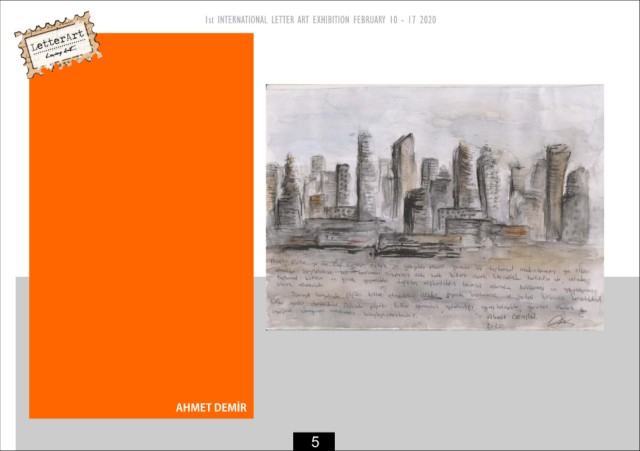
Task: Select the handwritten letter paragraph in the artwork
Action: click(x=433, y=287)
